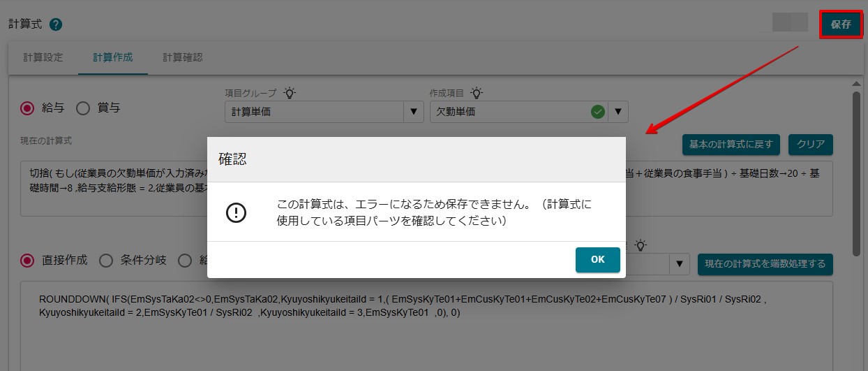This screenshot has height=371, width=868.
Task: Select the 賞与 radio button
Action: [x=83, y=108]
